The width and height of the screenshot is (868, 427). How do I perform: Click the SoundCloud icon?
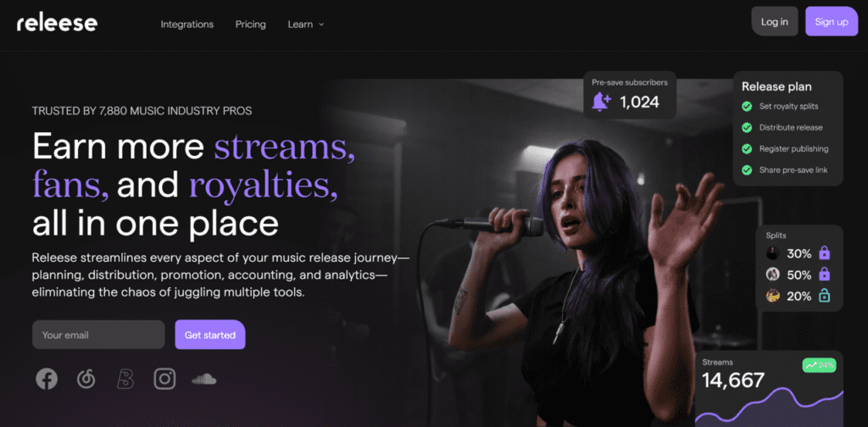[x=203, y=379]
